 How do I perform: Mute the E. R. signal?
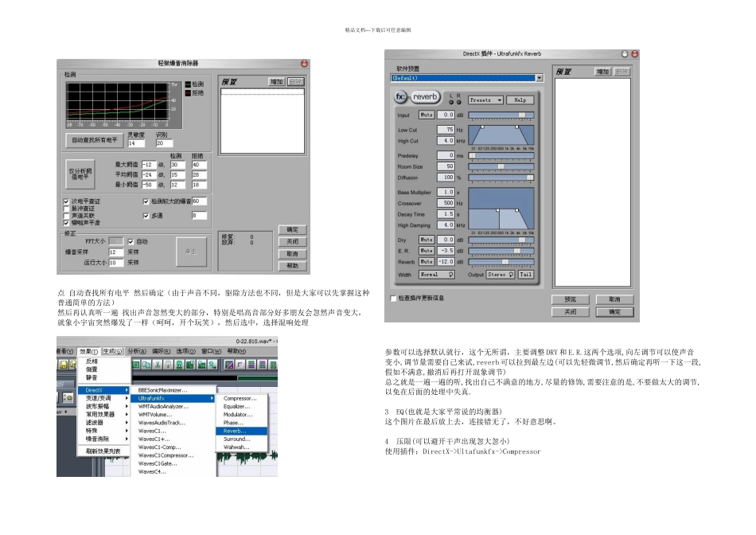point(427,250)
